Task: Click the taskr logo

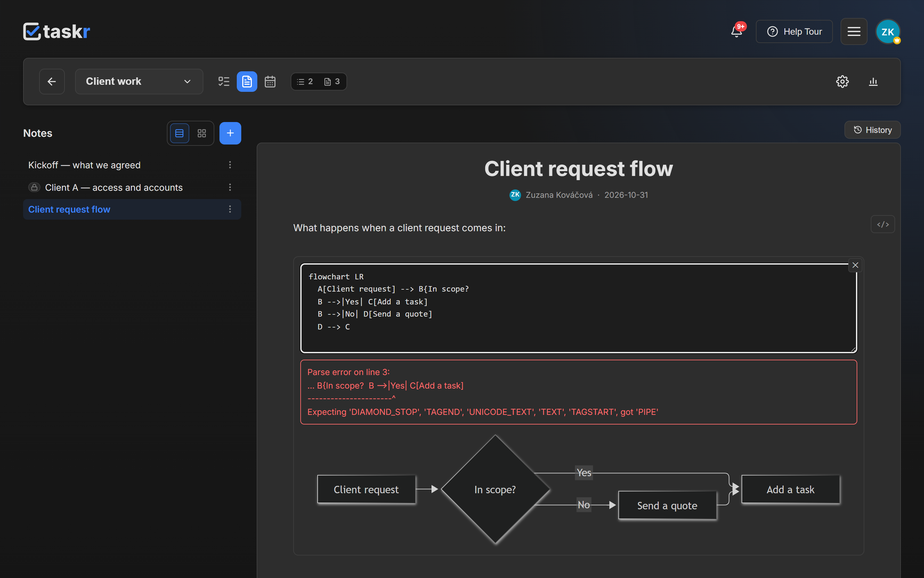Action: (56, 31)
